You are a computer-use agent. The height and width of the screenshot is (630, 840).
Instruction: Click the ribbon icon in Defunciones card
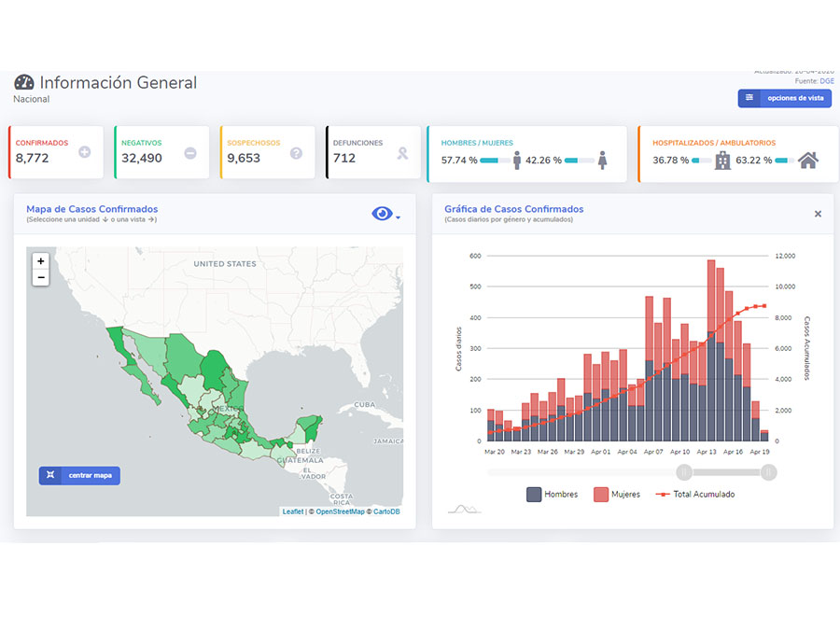pyautogui.click(x=402, y=153)
